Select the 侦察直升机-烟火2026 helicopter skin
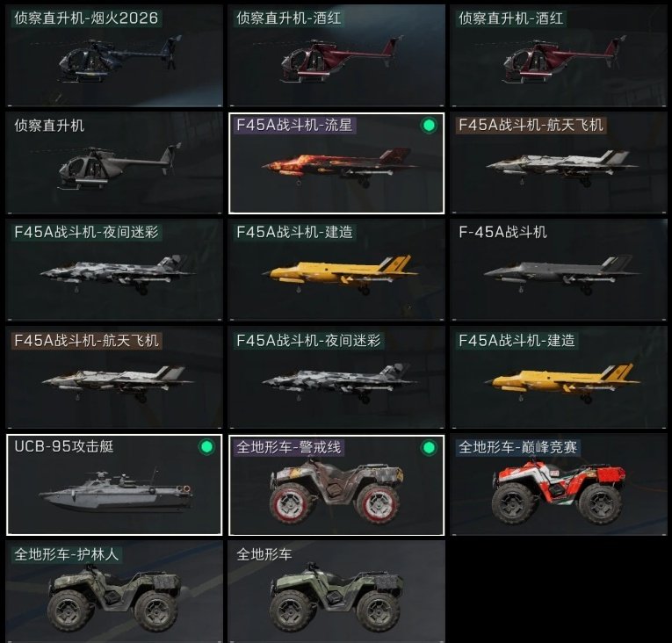 [x=114, y=55]
